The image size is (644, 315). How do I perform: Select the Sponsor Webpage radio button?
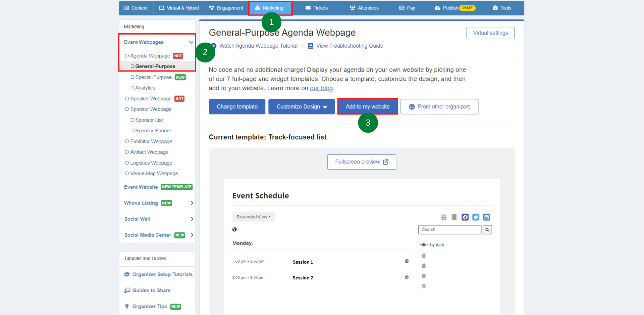tap(127, 109)
